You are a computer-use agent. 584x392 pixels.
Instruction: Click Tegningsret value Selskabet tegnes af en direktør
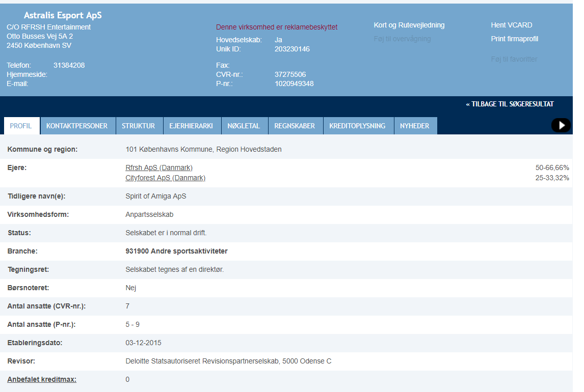(x=175, y=269)
